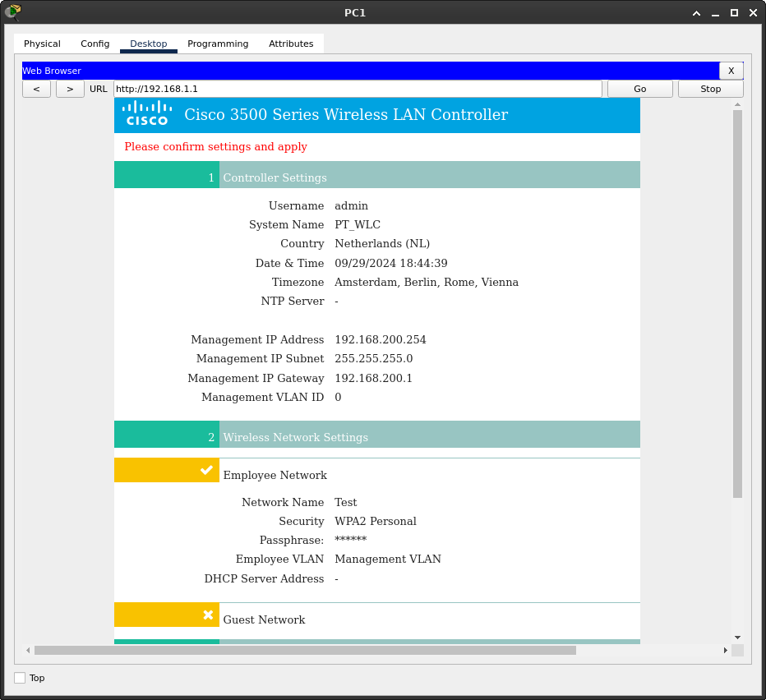Click the URL address field
766x700 pixels.
(358, 89)
